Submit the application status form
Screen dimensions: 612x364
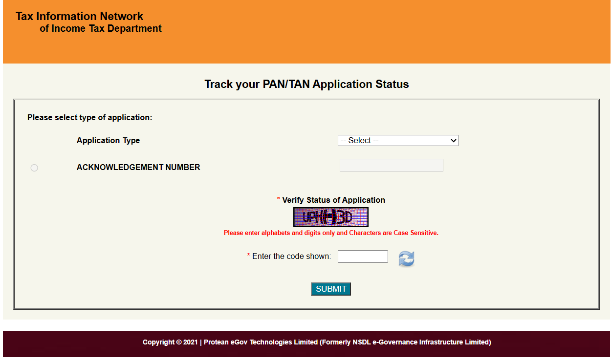pyautogui.click(x=331, y=289)
